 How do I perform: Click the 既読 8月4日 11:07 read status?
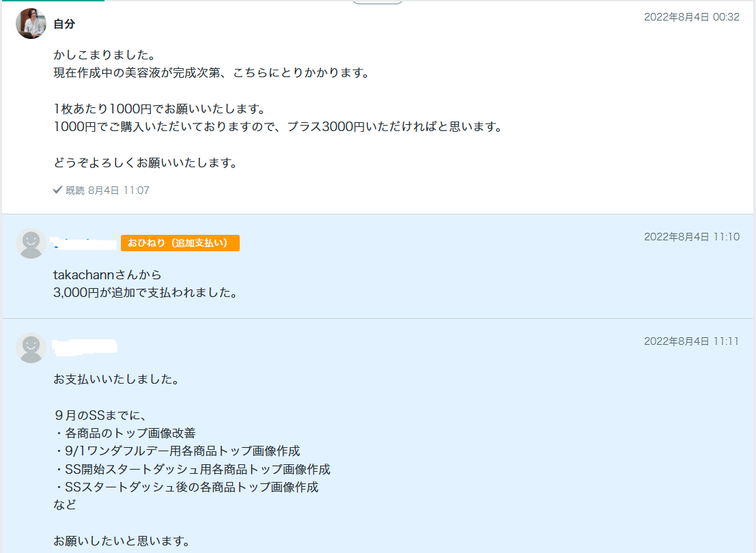click(107, 190)
